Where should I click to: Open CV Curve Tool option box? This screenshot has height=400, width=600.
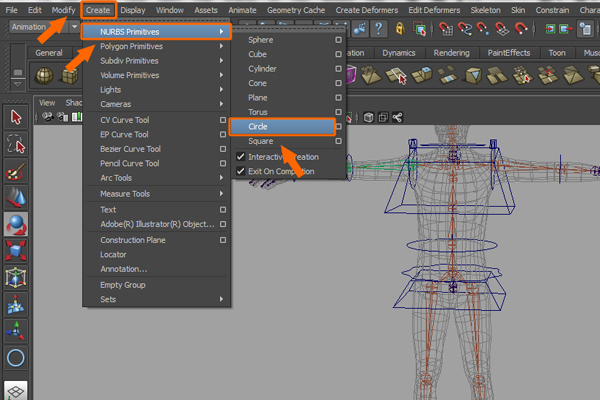(223, 120)
